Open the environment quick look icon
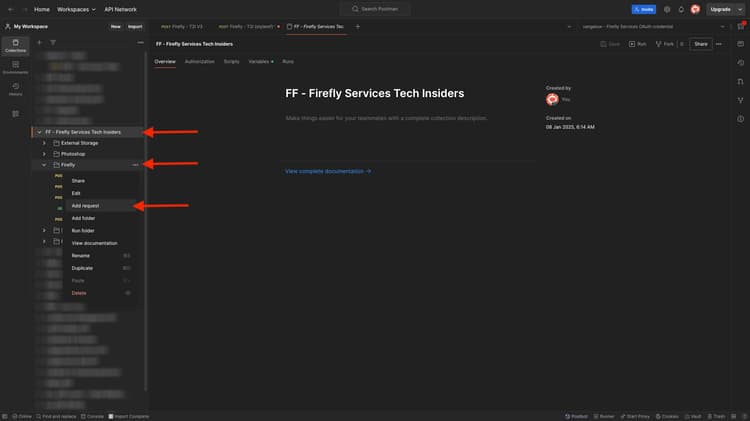The width and height of the screenshot is (750, 421). pos(740,27)
